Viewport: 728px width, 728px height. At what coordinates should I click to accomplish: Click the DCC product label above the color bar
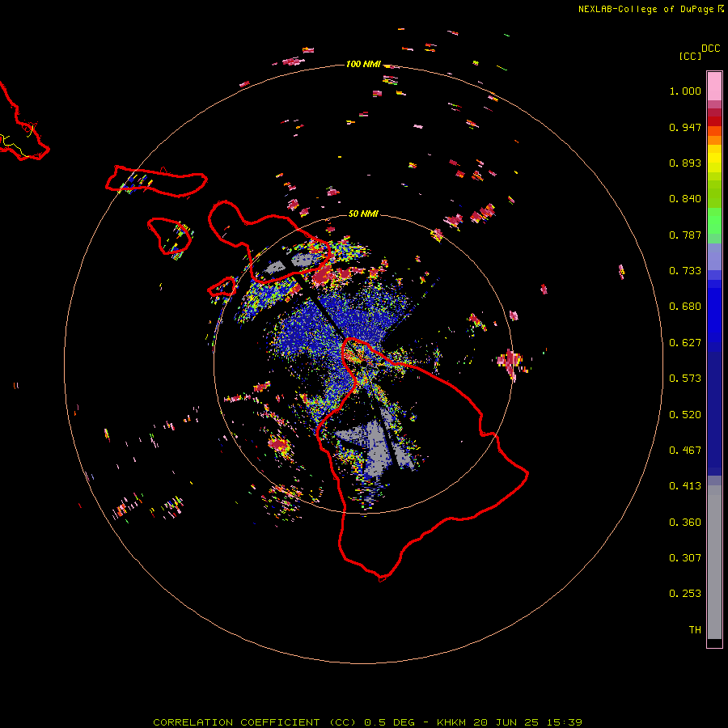pos(711,49)
